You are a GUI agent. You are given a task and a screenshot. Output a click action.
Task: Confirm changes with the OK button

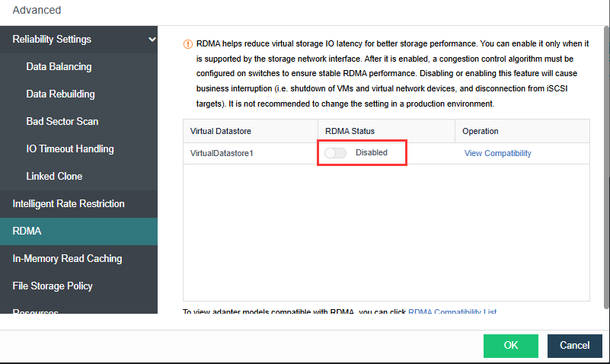pos(510,346)
